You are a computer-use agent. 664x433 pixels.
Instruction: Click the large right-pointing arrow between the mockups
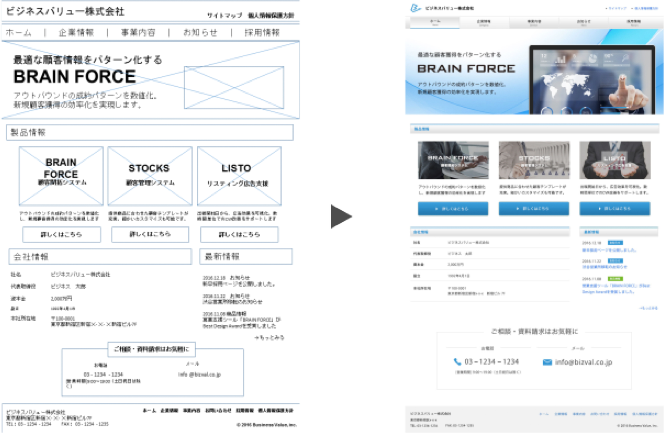(x=342, y=217)
